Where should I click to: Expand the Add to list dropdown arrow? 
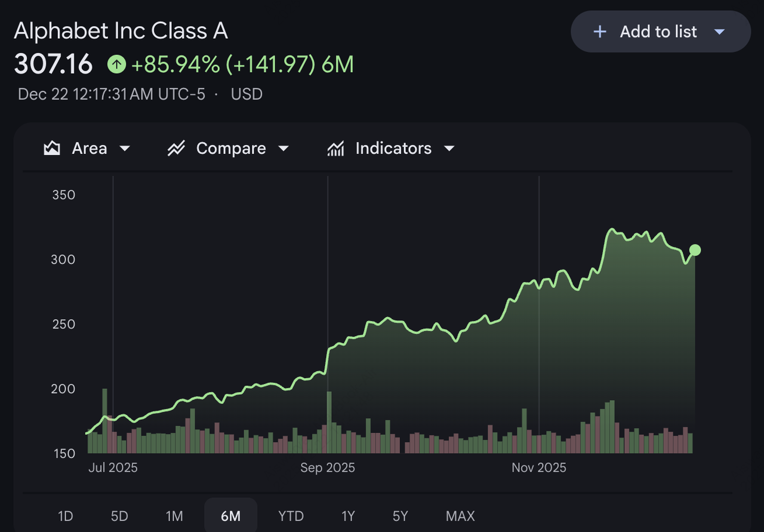pyautogui.click(x=720, y=32)
